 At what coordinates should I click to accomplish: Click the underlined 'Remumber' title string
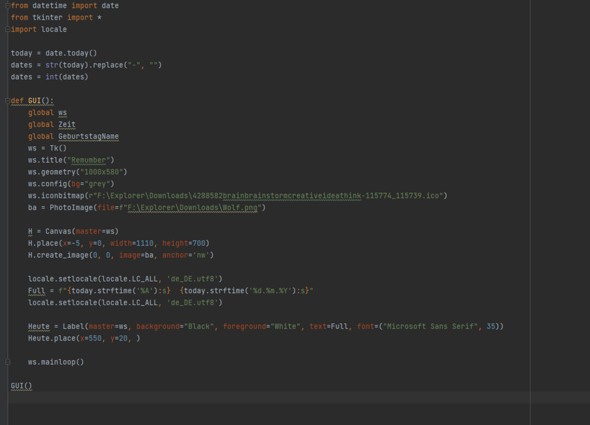coord(88,160)
